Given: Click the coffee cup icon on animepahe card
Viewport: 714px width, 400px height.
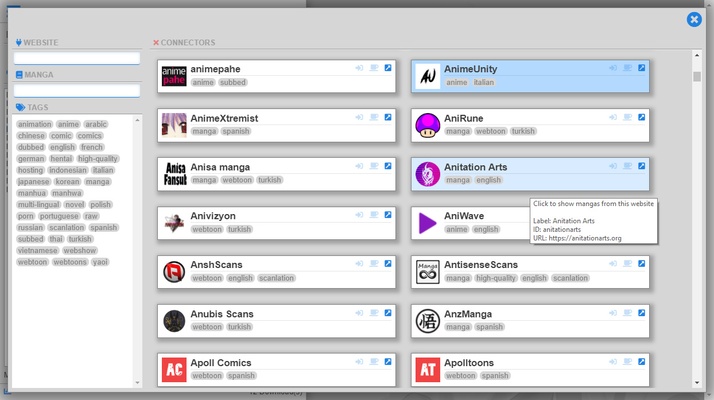Looking at the screenshot, I should point(374,68).
